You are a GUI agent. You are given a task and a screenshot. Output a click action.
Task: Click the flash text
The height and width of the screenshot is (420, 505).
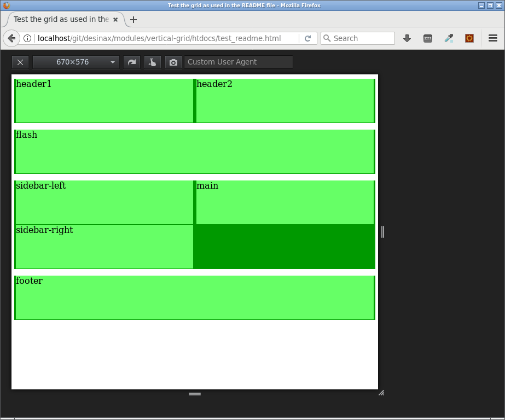tap(26, 135)
